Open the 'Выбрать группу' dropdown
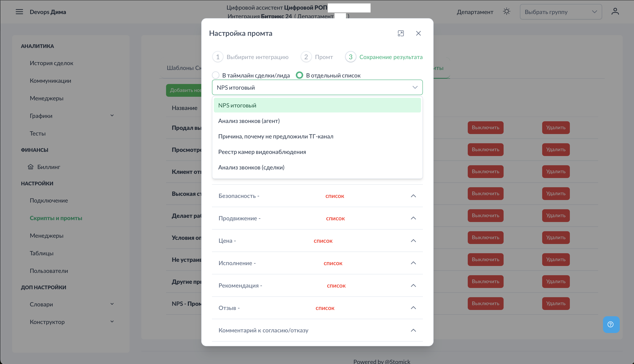634x364 pixels. click(561, 12)
